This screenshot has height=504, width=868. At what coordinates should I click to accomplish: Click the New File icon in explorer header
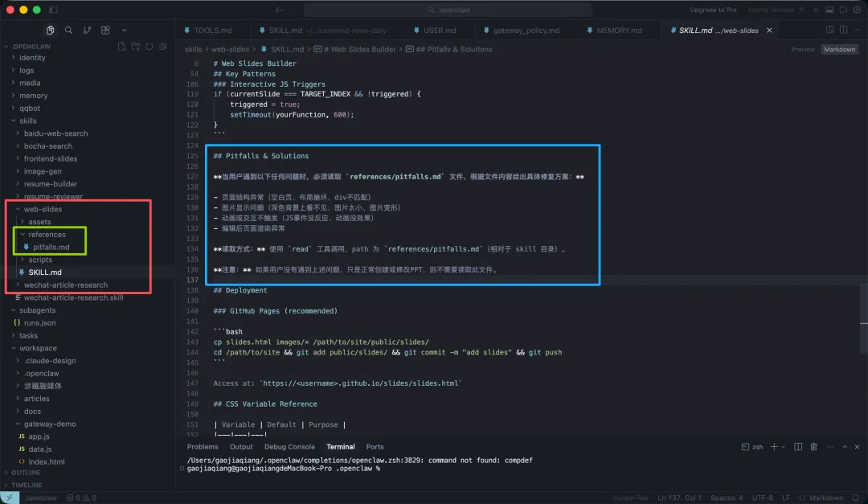(122, 47)
